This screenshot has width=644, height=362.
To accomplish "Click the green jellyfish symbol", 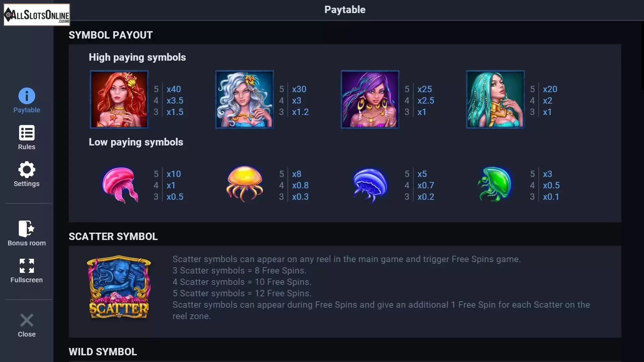I will pos(495,184).
